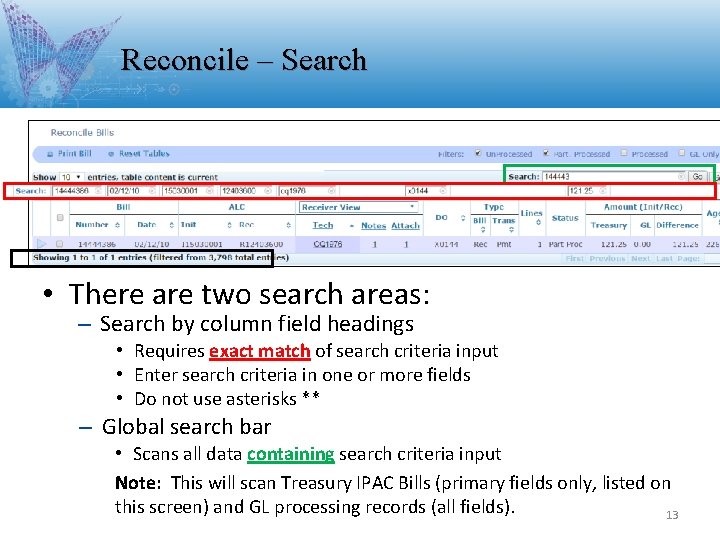Sort by ALC Rec column arrows
The width and height of the screenshot is (720, 540).
pos(288,225)
